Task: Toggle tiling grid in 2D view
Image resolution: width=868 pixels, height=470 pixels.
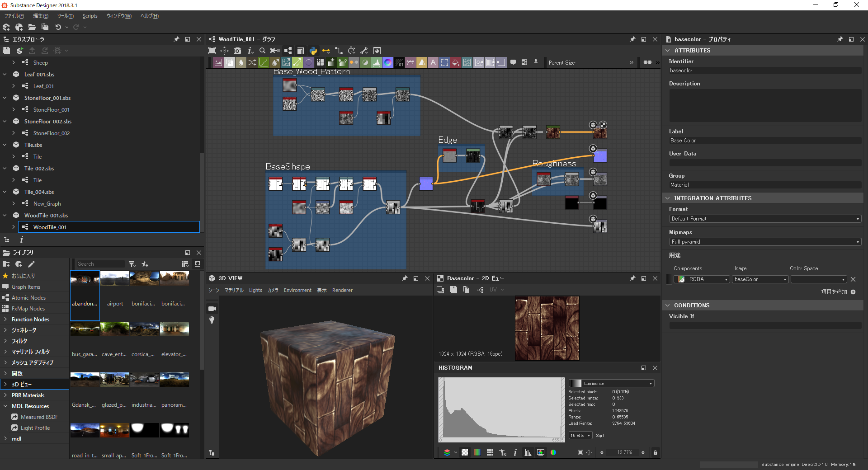Action: (x=490, y=452)
